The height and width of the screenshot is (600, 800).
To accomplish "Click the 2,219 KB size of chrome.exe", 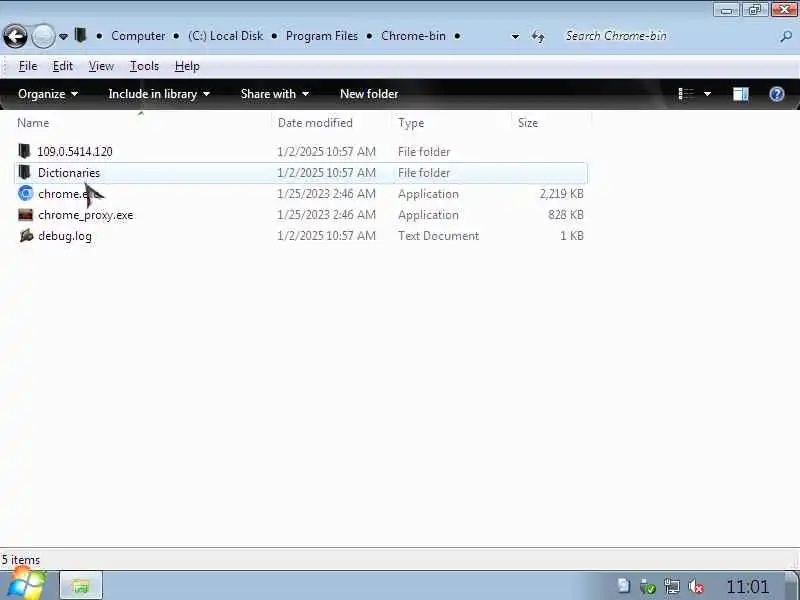I will [x=561, y=194].
